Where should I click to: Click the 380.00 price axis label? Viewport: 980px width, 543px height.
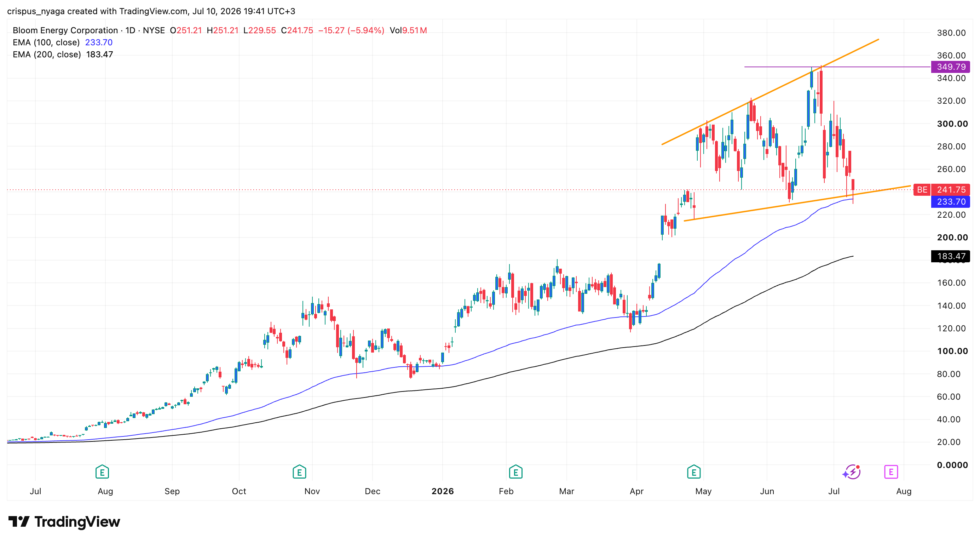click(951, 33)
